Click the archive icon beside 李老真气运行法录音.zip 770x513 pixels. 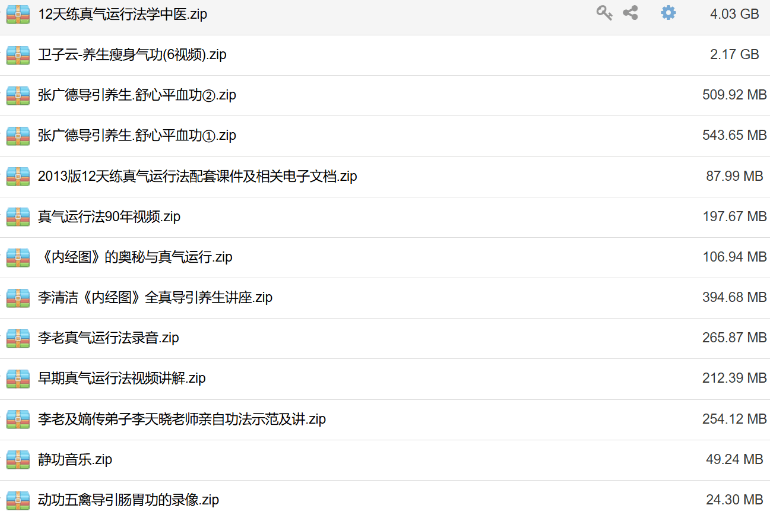click(18, 338)
